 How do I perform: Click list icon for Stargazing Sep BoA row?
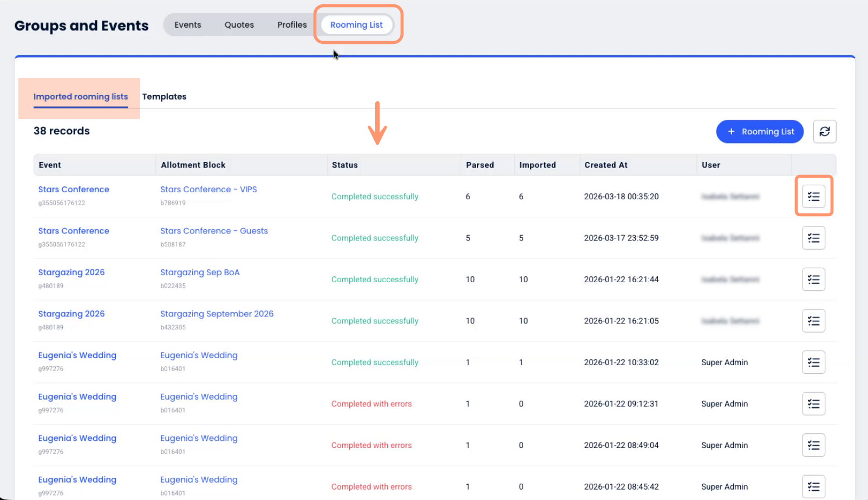point(813,280)
